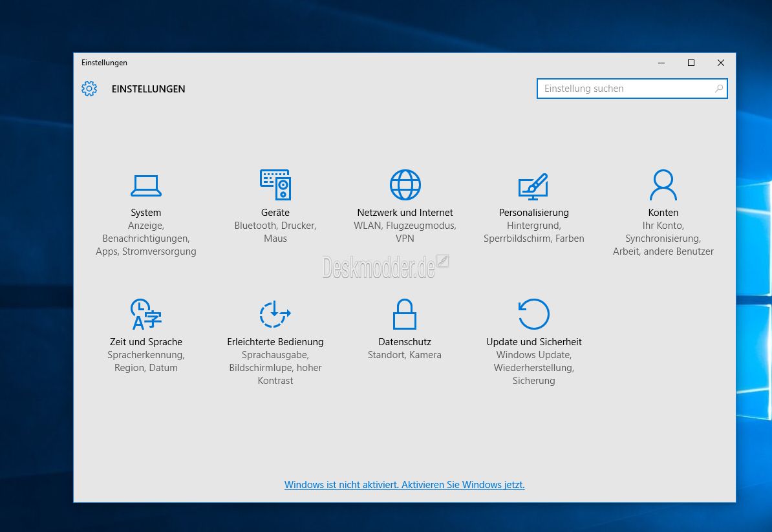Open System settings via the laptop icon
Viewport: 772px width, 532px height.
coord(145,186)
